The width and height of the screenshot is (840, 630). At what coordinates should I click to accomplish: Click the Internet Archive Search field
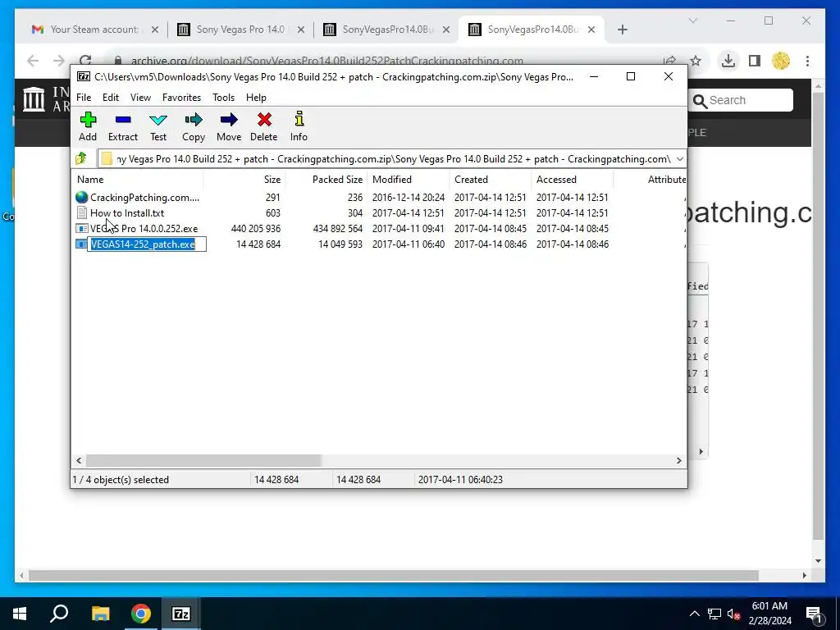pos(742,100)
